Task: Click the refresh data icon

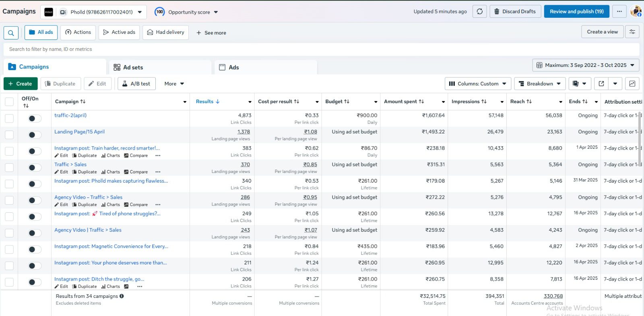Action: coord(479,12)
